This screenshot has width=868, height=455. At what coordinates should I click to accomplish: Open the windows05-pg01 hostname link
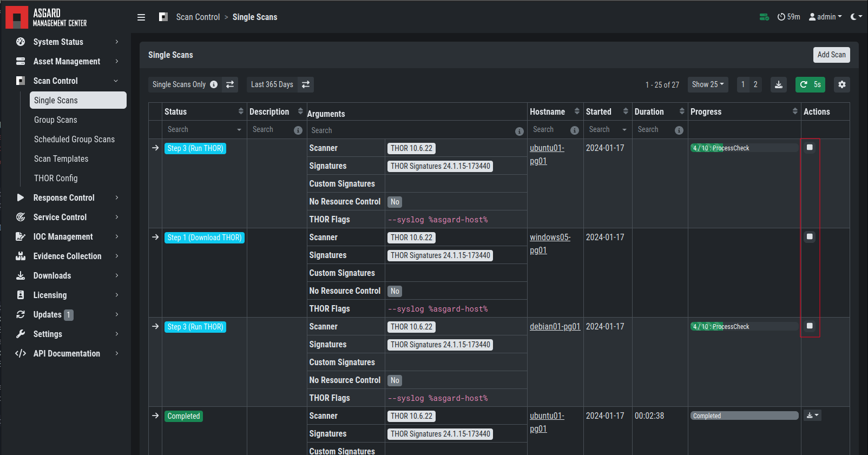(550, 243)
